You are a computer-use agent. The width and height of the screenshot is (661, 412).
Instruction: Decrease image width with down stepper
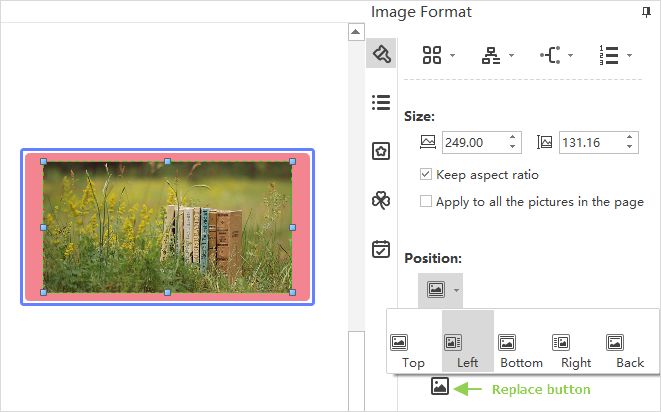click(x=512, y=147)
